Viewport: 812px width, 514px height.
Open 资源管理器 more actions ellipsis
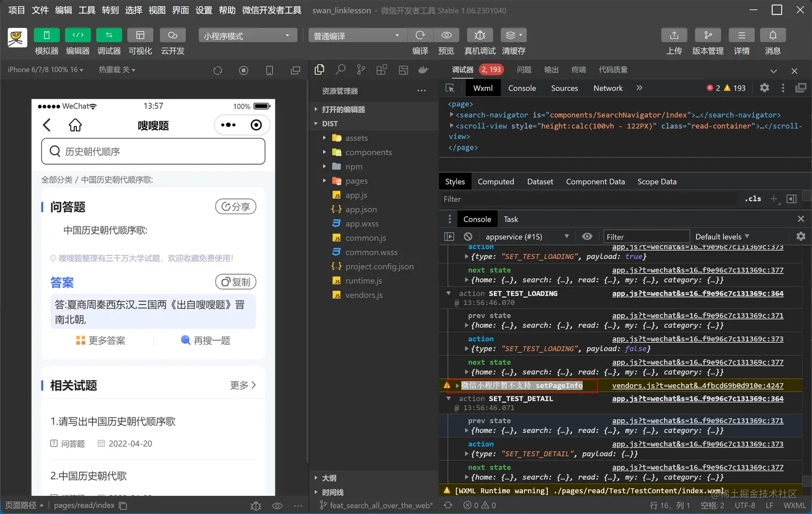pyautogui.click(x=422, y=91)
